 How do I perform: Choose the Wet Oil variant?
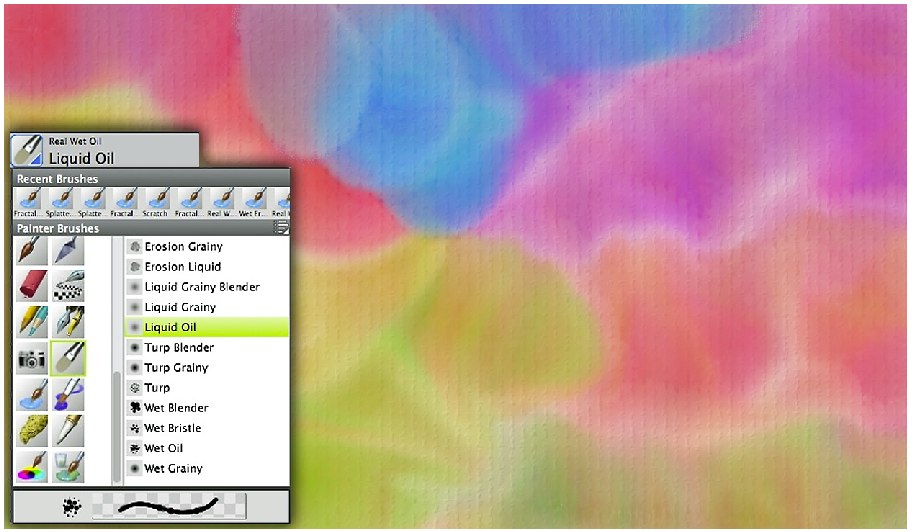point(207,448)
